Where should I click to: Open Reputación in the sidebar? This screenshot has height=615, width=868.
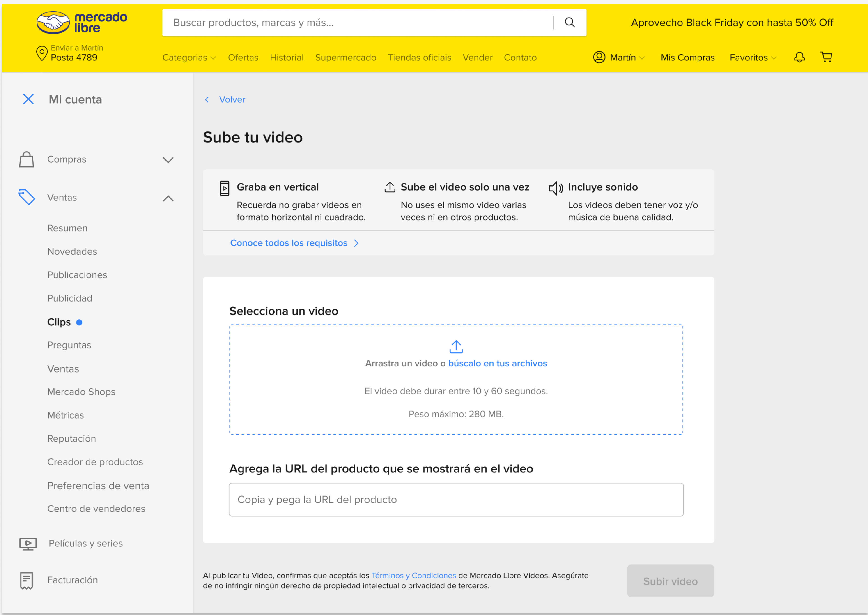[71, 439]
